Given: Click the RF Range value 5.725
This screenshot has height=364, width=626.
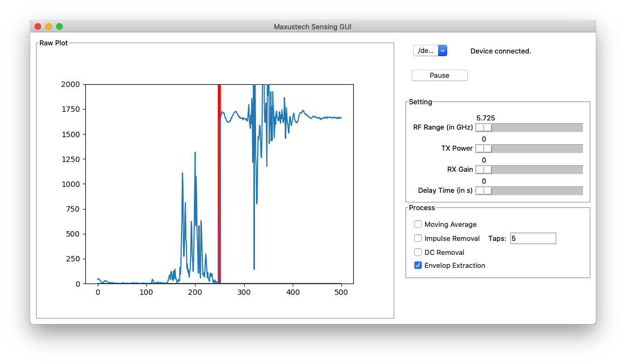Looking at the screenshot, I should pyautogui.click(x=486, y=118).
